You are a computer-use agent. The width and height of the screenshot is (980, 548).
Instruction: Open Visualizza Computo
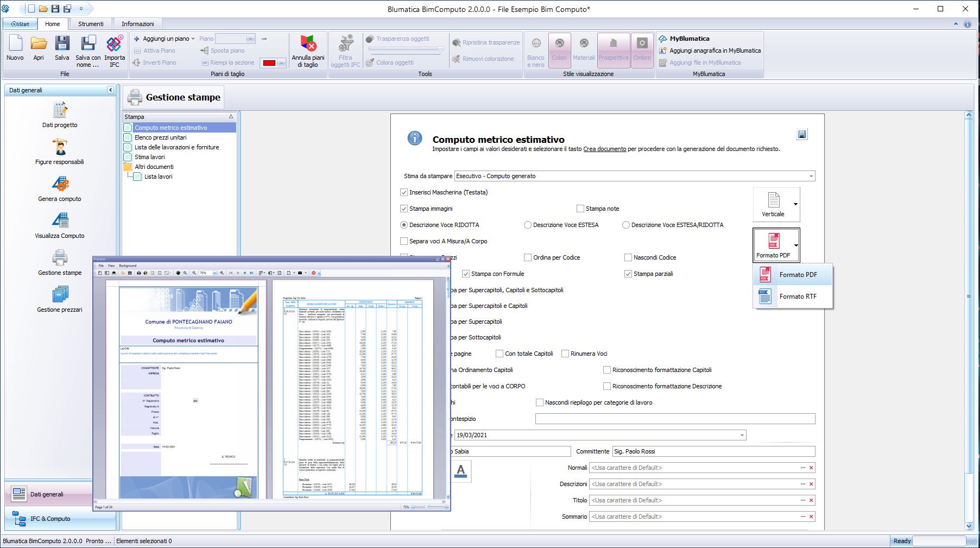60,226
